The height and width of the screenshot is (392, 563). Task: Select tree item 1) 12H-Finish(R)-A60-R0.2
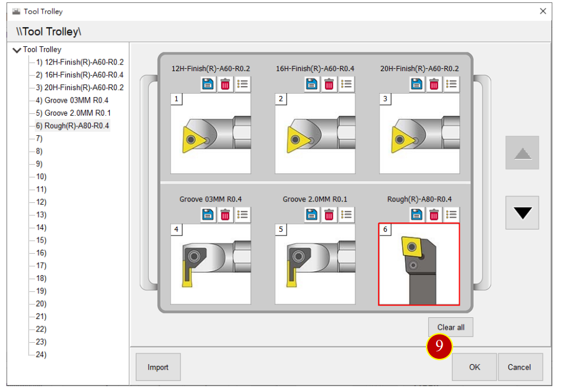79,62
